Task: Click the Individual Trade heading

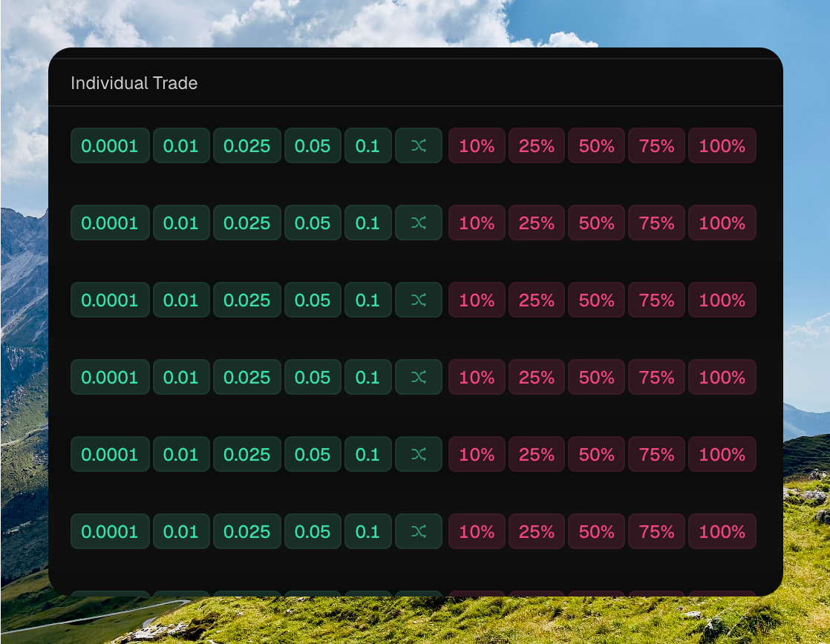Action: [x=134, y=83]
